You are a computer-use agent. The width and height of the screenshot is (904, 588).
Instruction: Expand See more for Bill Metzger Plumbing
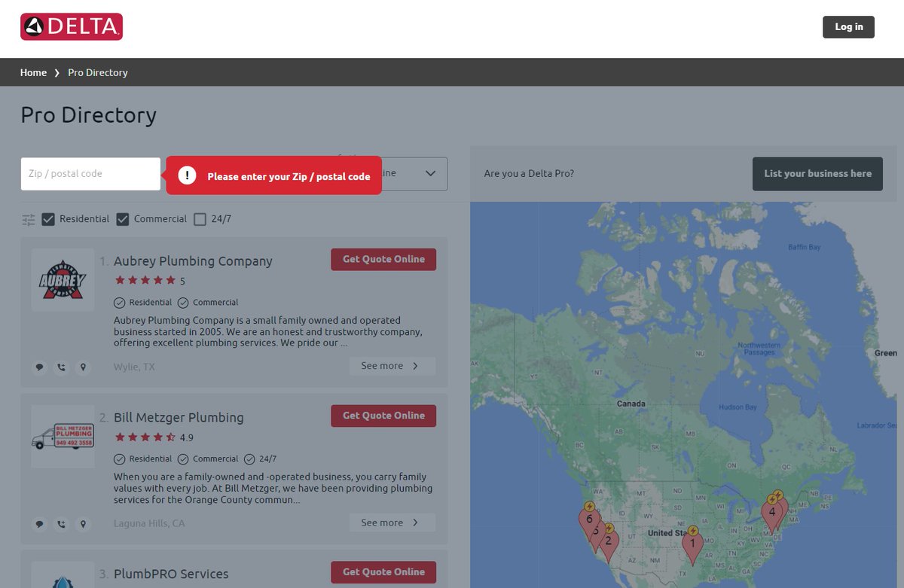coord(392,522)
